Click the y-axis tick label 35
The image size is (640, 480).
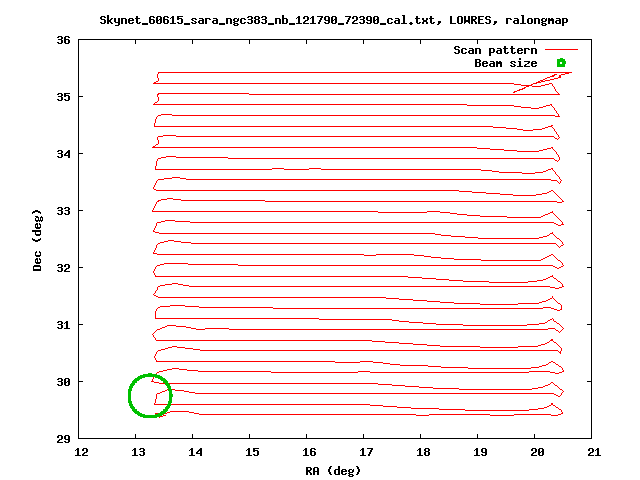[63, 97]
